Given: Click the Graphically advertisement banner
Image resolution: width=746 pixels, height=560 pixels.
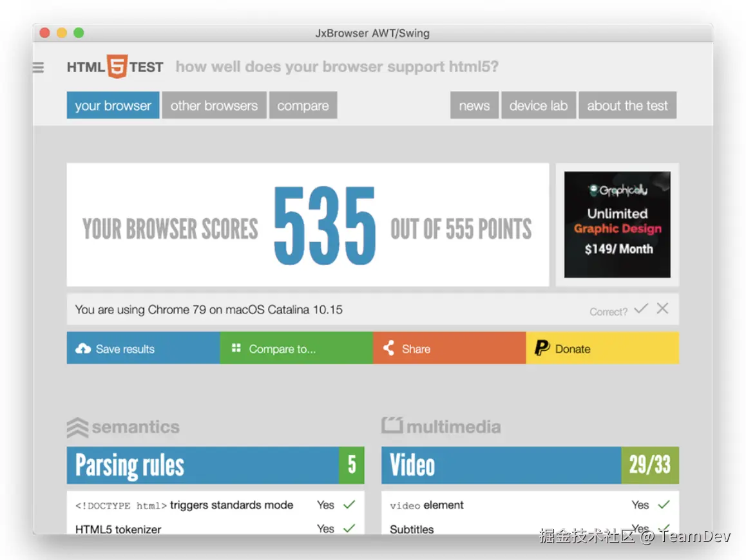Looking at the screenshot, I should pyautogui.click(x=617, y=225).
